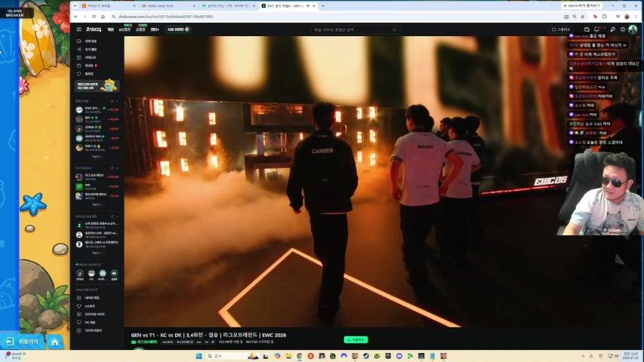Image resolution: width=644 pixels, height=362 pixels.
Task: Click the 시청 이벤트 pill button
Action: [x=178, y=29]
